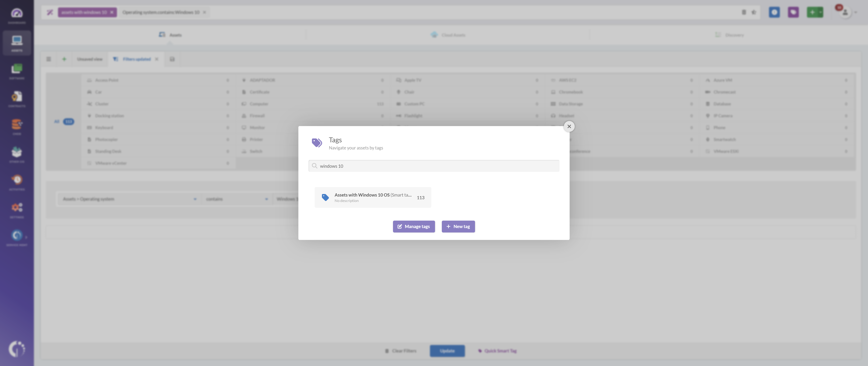Screen dimensions: 868x366
Task: Click the favorite star icon in the search bar
Action: (x=754, y=13)
